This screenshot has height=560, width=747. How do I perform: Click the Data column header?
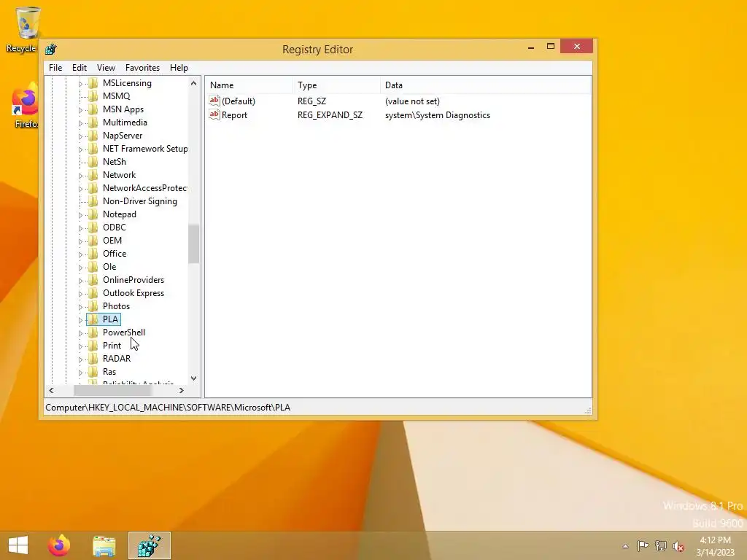coord(485,85)
